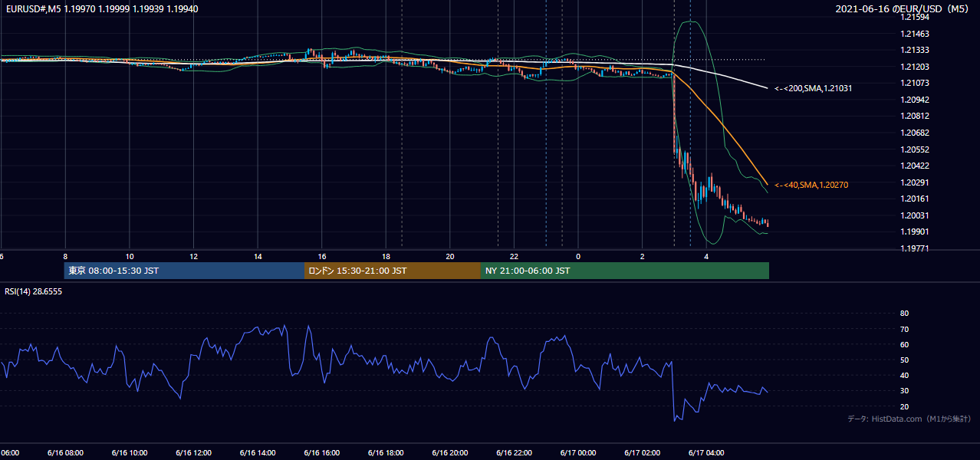Click the 1.21073 price axis label
The width and height of the screenshot is (980, 460).
coord(914,83)
